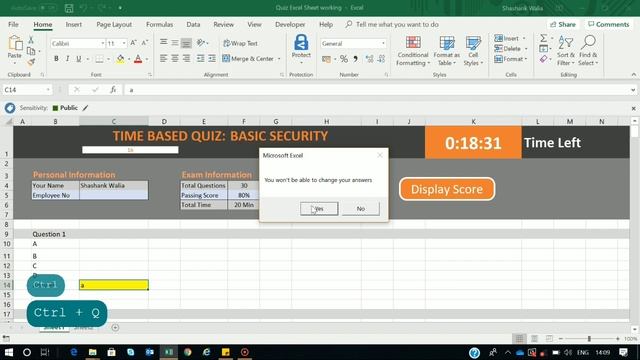Align text to the right

[x=186, y=59]
